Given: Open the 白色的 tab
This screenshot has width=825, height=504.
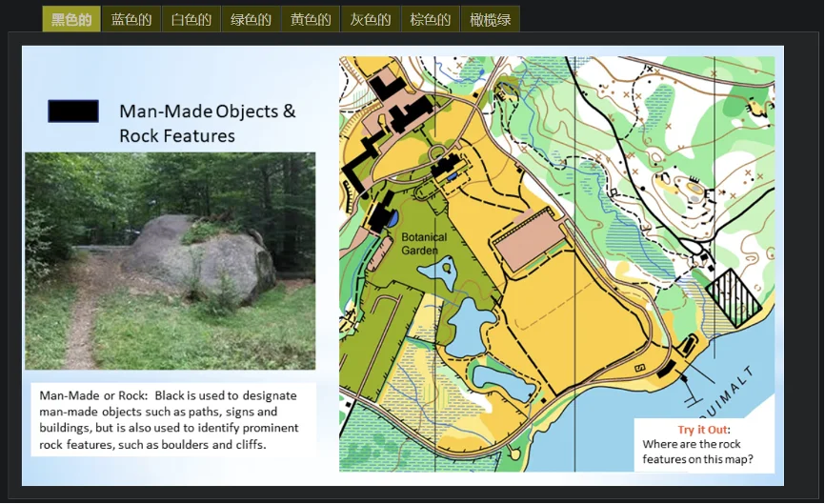Looking at the screenshot, I should (x=191, y=19).
